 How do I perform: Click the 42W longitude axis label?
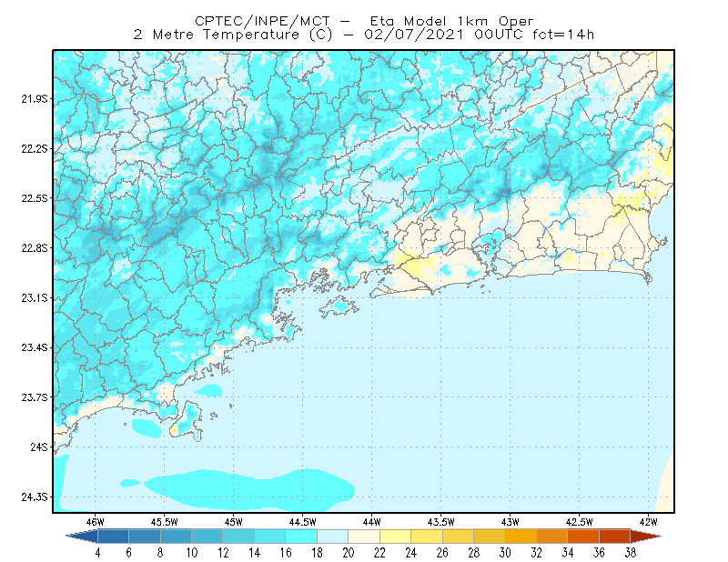[x=648, y=522]
